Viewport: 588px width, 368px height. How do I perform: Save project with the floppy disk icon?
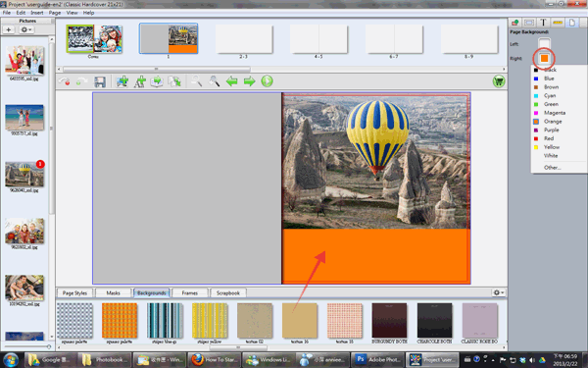pyautogui.click(x=100, y=81)
